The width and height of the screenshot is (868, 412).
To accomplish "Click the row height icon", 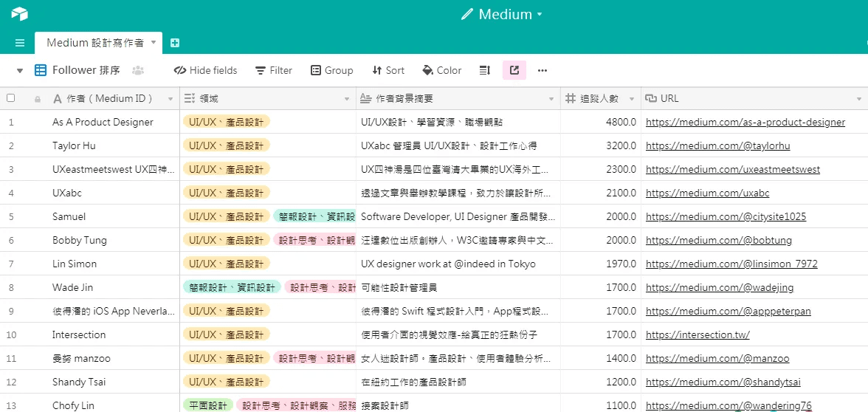I will click(485, 70).
